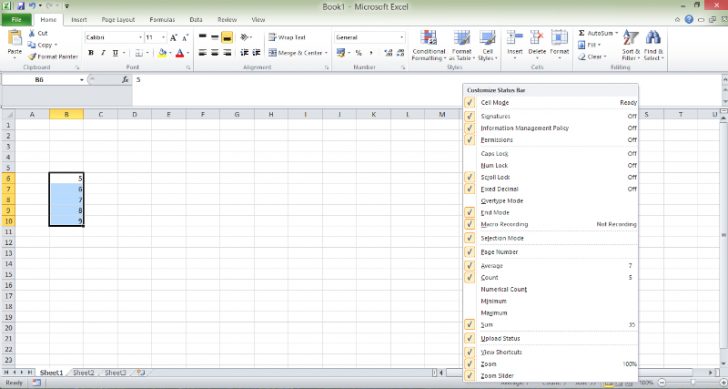Viewport: 728px width, 389px height.
Task: Click the Find & Select binoculars icon
Action: point(653,37)
